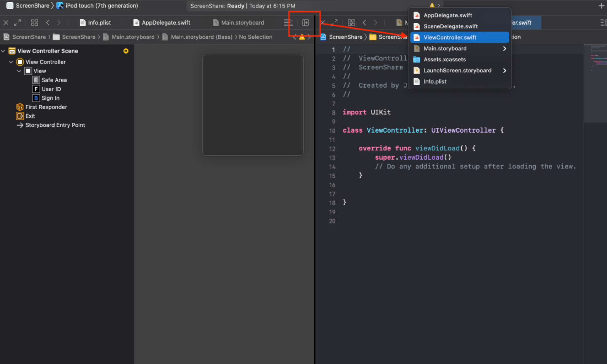This screenshot has height=364, width=607.
Task: Click Main.storyboard in left jump bar
Action: coord(129,37)
